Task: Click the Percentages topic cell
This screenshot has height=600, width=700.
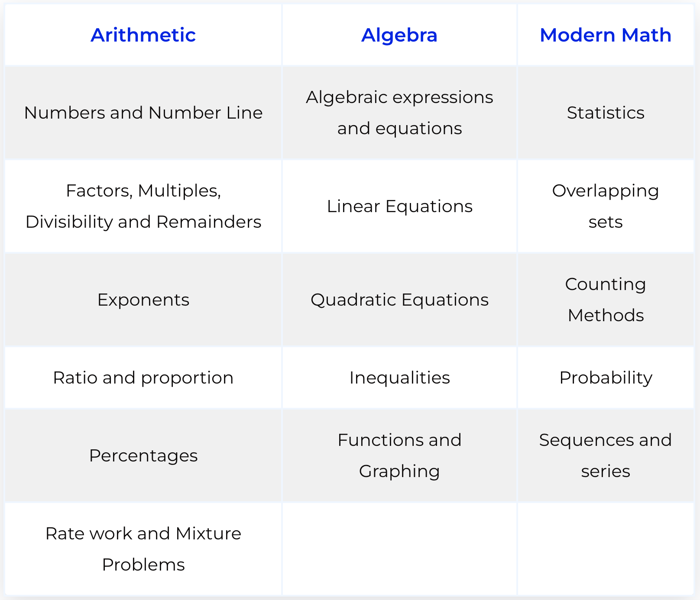Action: (143, 455)
